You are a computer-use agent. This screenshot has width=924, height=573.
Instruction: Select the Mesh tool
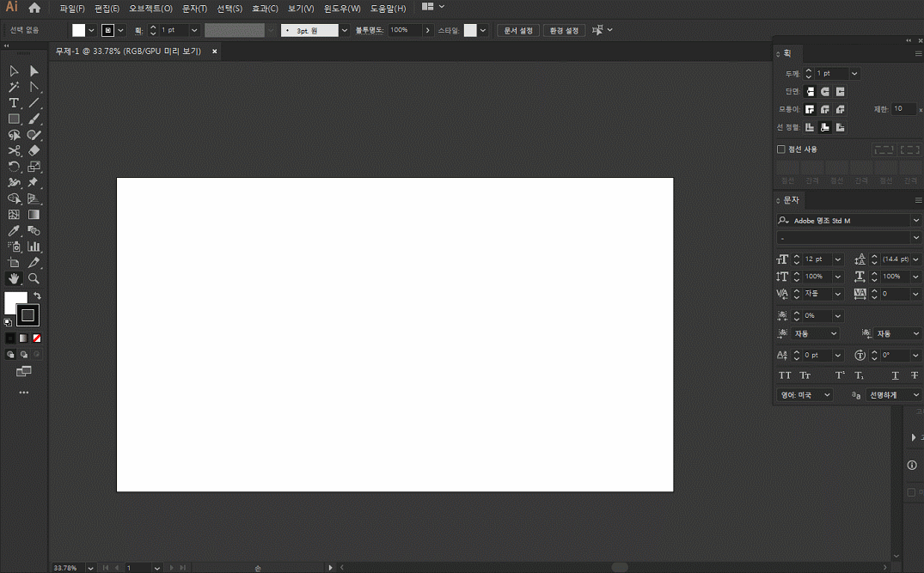coord(14,215)
